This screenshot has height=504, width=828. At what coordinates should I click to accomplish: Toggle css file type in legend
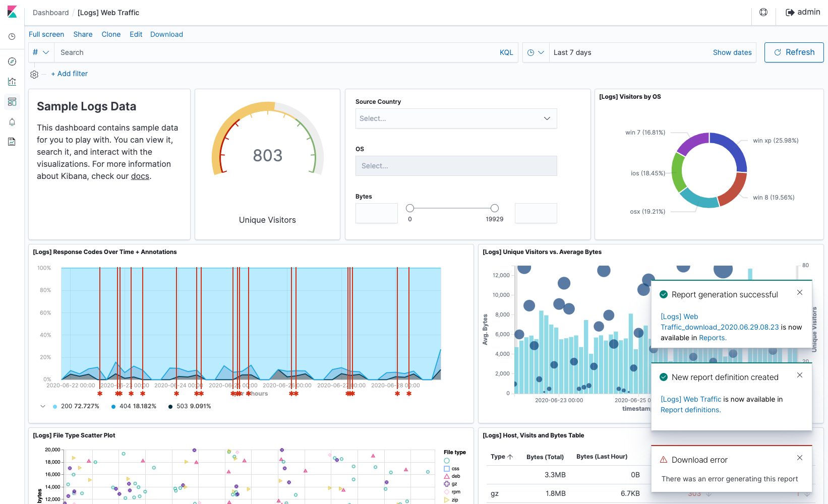(451, 469)
